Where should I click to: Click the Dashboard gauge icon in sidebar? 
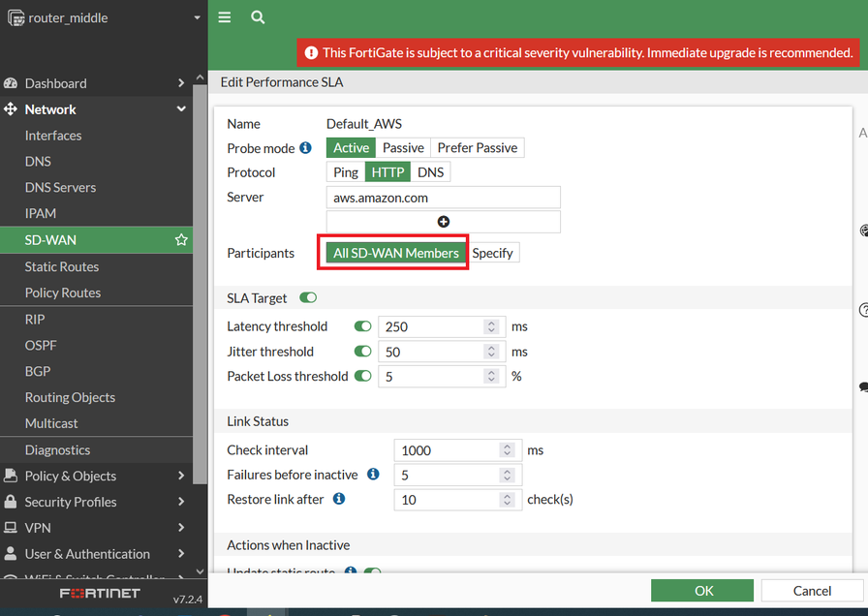pyautogui.click(x=11, y=83)
